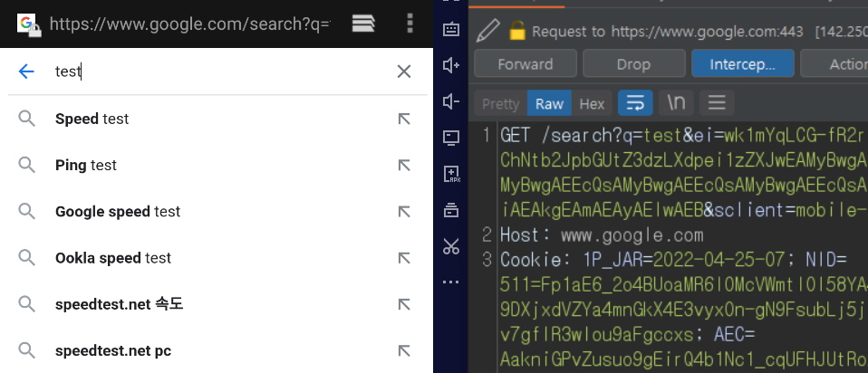
Task: Click magnifier icon beside Speed test
Action: 26,119
